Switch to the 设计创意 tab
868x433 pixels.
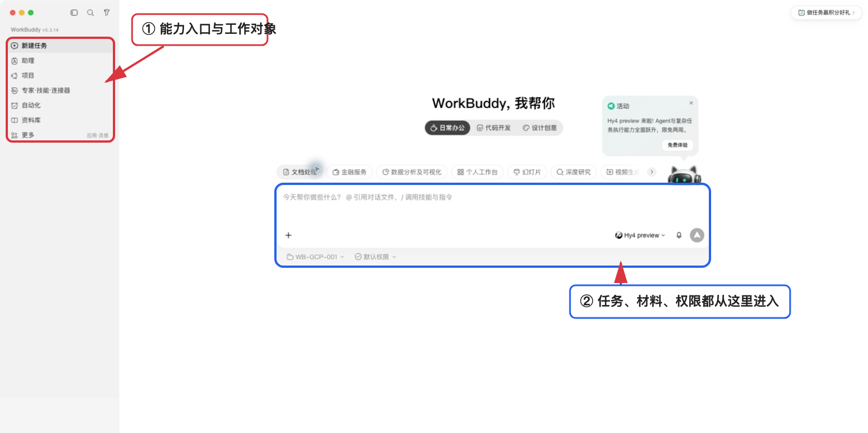540,128
